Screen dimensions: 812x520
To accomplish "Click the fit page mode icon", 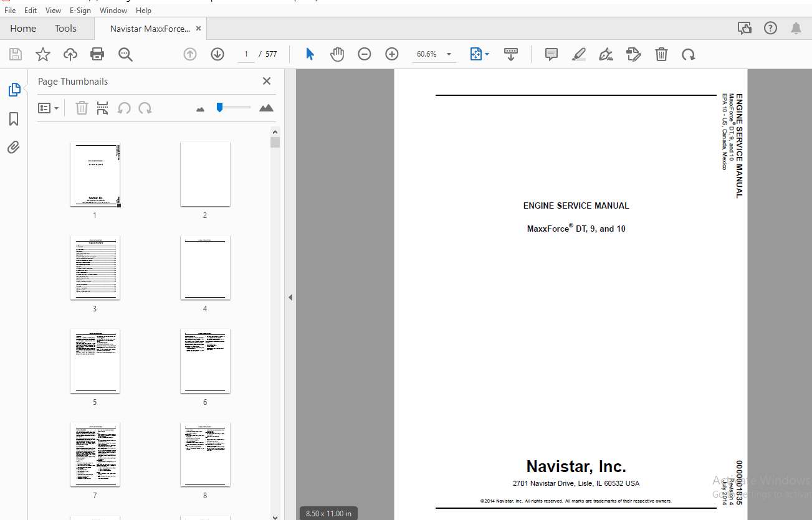I will [x=476, y=54].
